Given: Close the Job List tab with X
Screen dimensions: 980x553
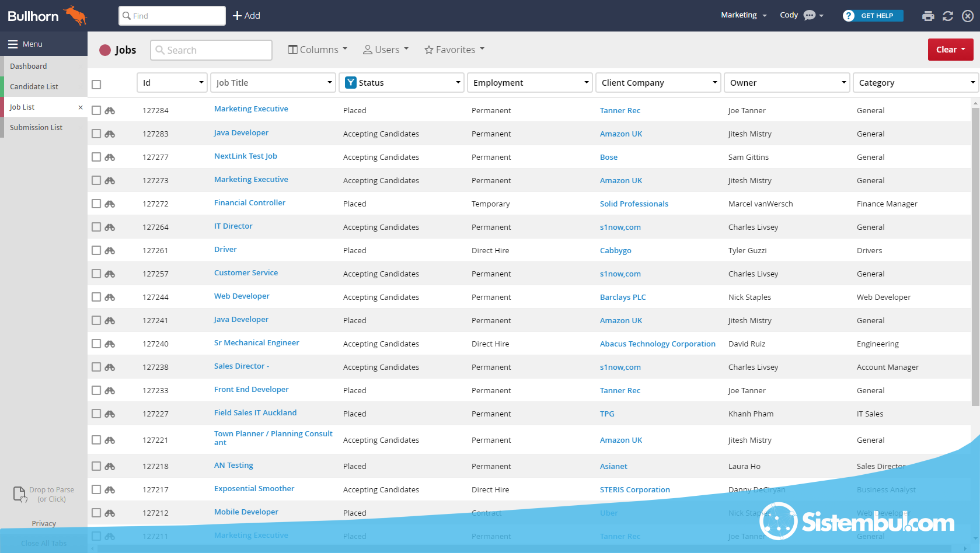Looking at the screenshot, I should point(81,107).
